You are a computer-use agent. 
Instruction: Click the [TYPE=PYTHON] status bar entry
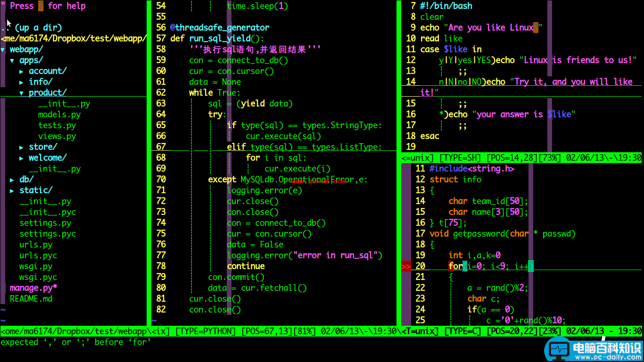click(x=206, y=331)
